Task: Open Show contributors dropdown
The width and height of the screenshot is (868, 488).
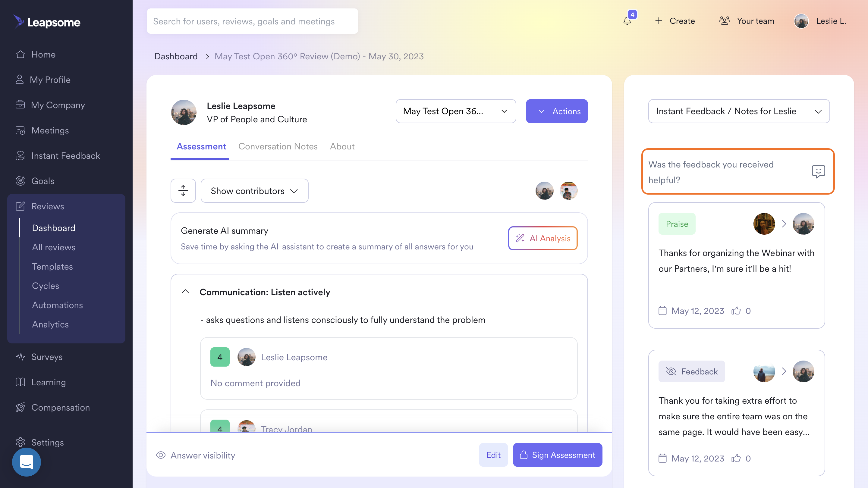Action: point(254,190)
